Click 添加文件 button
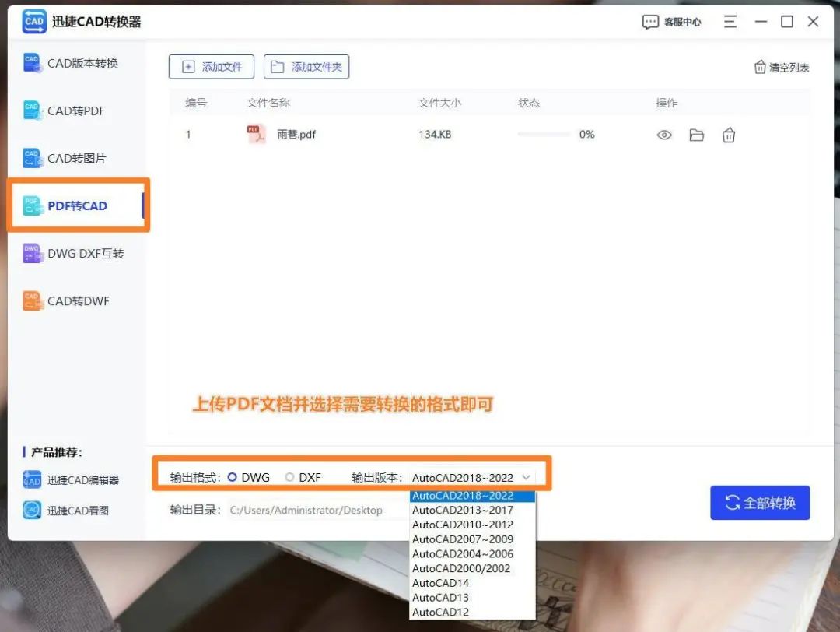This screenshot has height=632, width=840. (x=211, y=67)
